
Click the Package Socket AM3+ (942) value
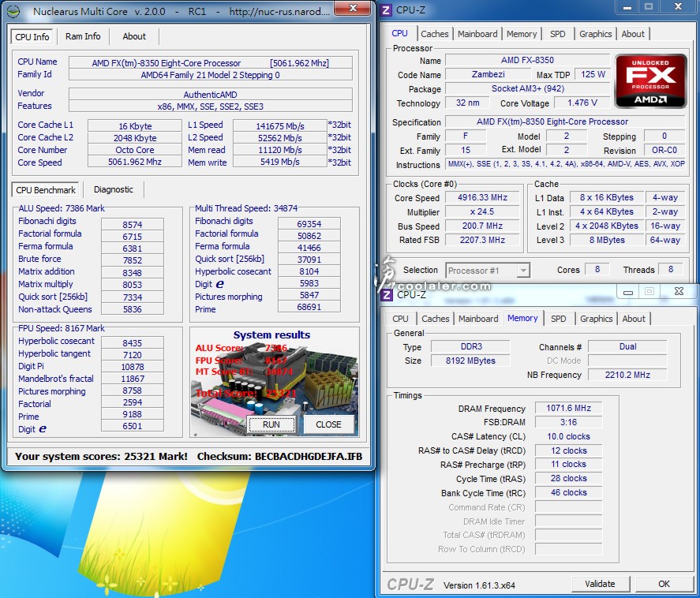tap(528, 89)
